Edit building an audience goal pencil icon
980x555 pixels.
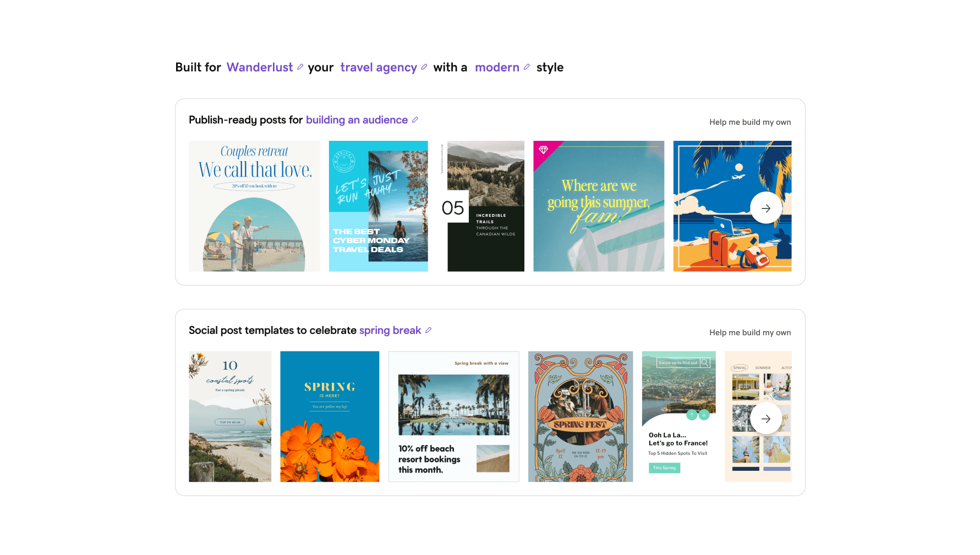415,120
